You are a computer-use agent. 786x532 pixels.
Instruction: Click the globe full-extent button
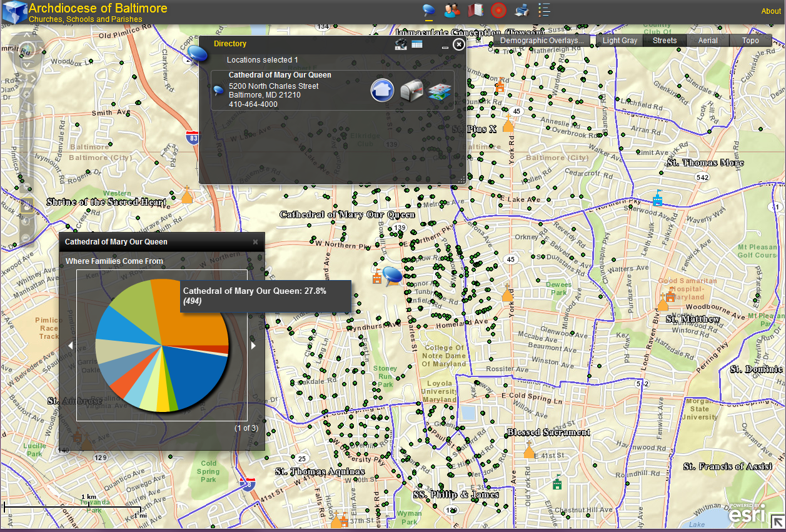tap(26, 49)
